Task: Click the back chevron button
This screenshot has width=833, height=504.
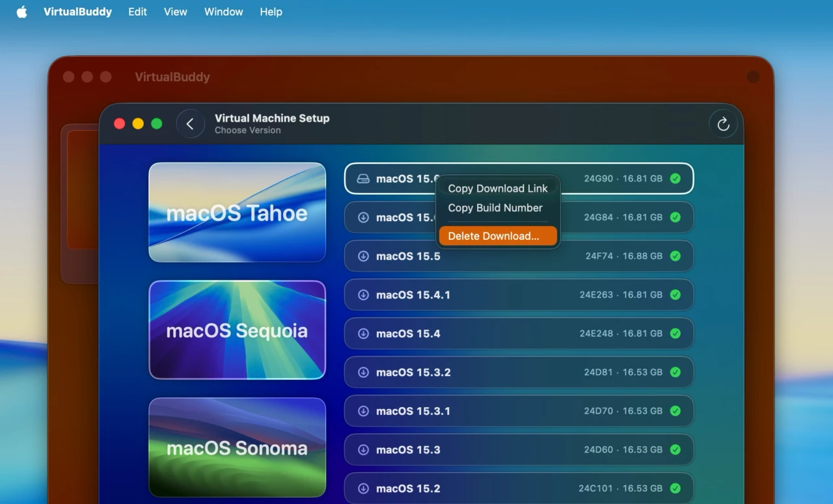Action: [x=190, y=124]
